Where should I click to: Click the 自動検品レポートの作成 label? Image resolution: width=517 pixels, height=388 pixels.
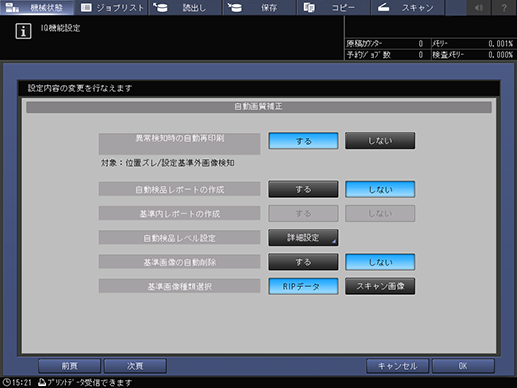pyautogui.click(x=179, y=189)
